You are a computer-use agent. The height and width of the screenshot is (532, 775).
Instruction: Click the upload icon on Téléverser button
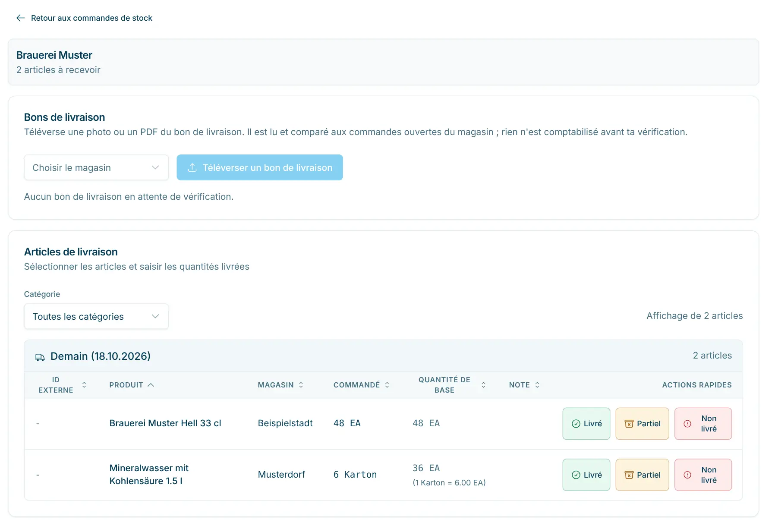coord(192,167)
